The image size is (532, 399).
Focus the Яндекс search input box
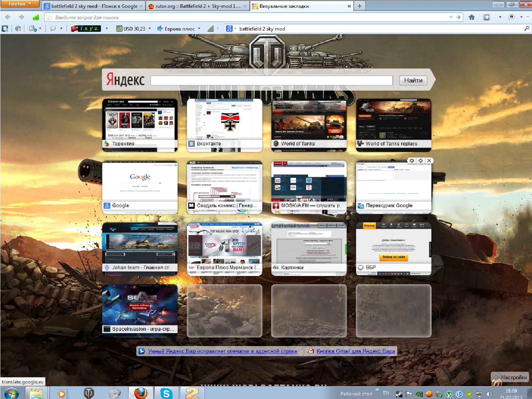coord(272,80)
